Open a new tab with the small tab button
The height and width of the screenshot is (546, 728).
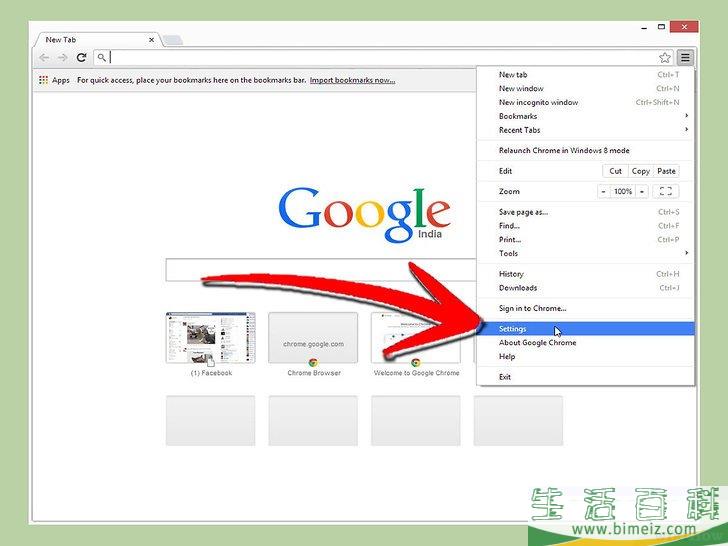[x=173, y=40]
